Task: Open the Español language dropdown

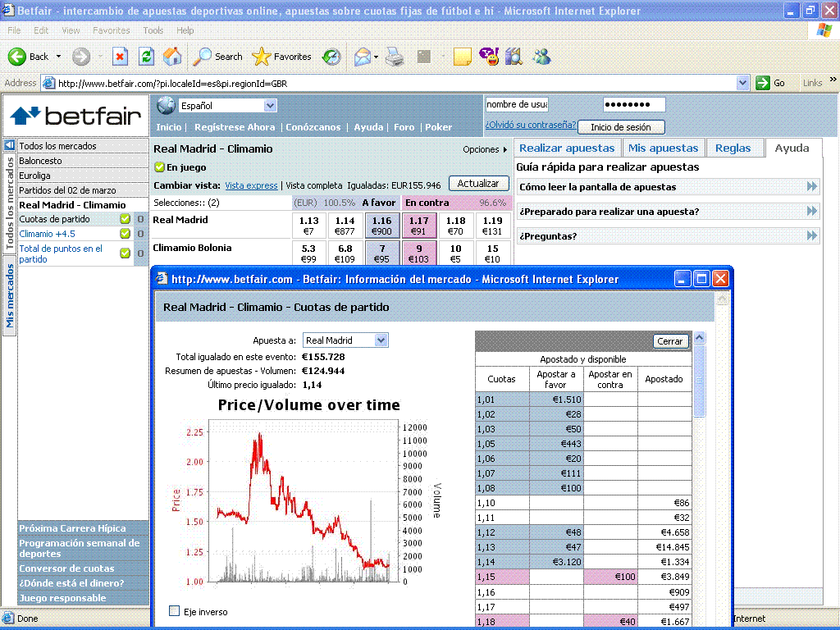Action: click(x=270, y=106)
